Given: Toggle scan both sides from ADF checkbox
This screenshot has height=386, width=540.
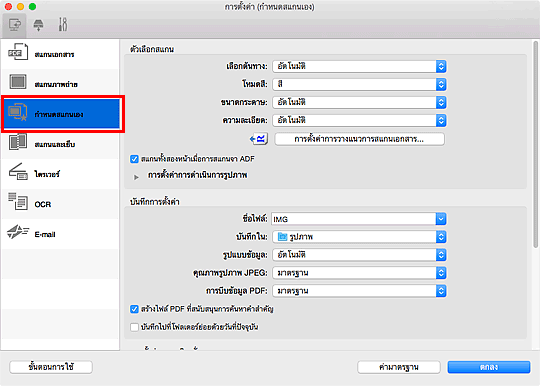Looking at the screenshot, I should tap(134, 159).
